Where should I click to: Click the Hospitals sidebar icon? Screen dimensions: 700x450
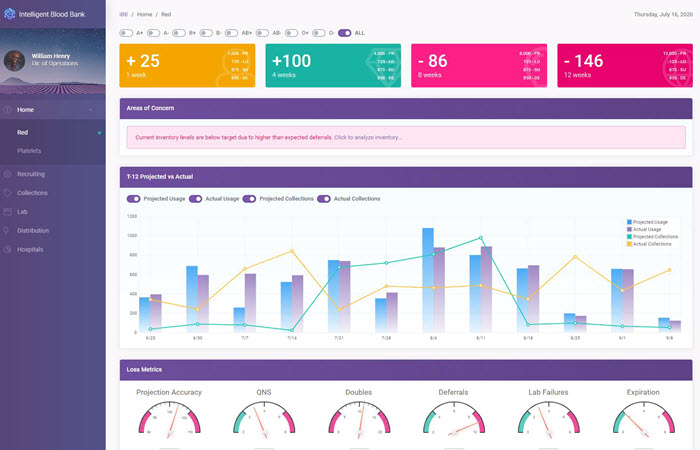point(7,250)
